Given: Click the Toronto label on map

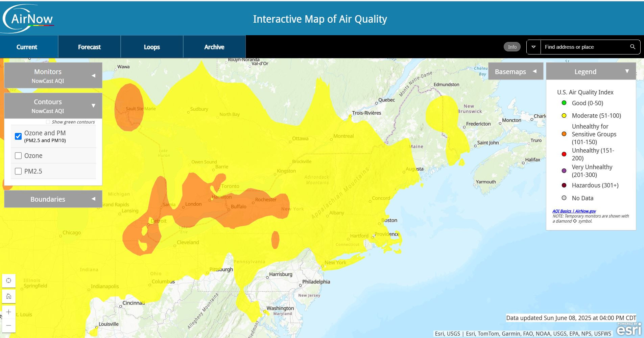Looking at the screenshot, I should pos(230,186).
